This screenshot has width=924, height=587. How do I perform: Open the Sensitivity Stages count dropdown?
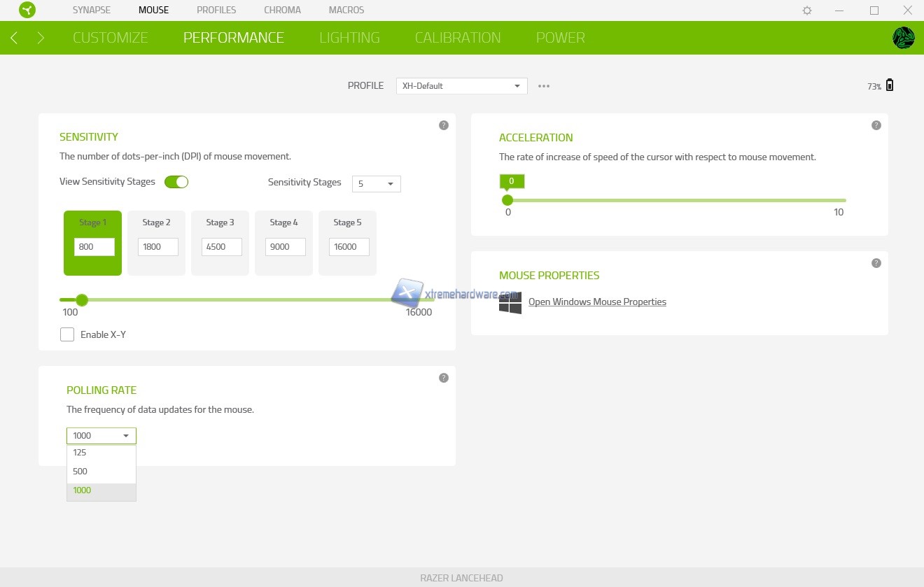[x=376, y=184]
